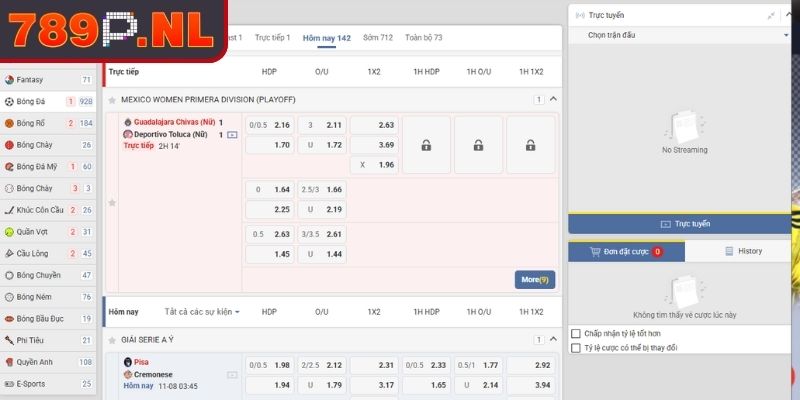800x400 pixels.
Task: Expand Tất cả các sự kiện filter
Action: point(202,311)
